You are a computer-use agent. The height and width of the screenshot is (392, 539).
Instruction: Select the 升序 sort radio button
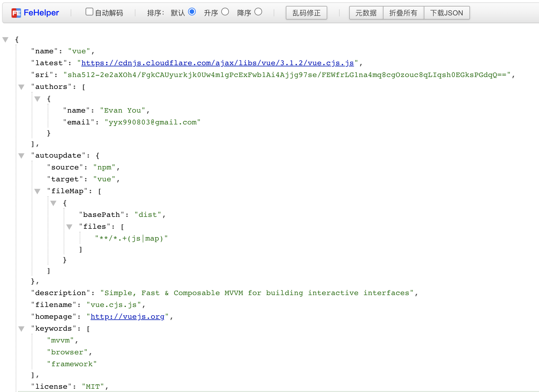[x=225, y=12]
